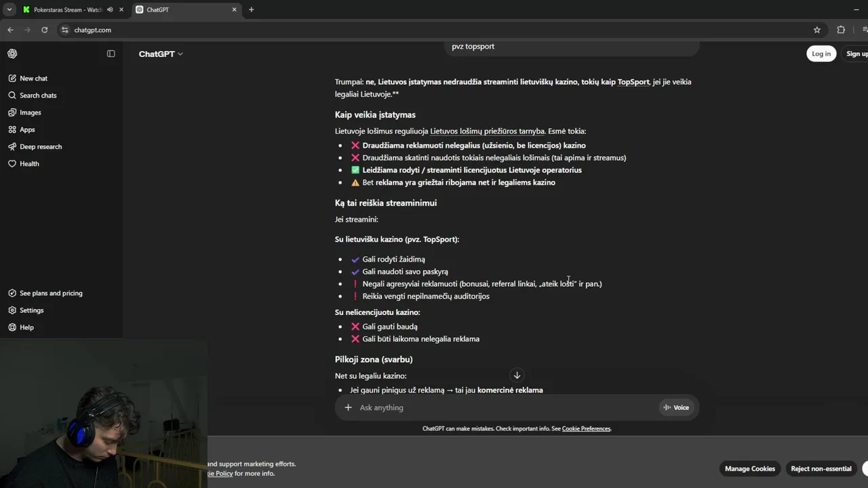
Task: Click 'Reikia vengti nepilnamečių auditorijos' text
Action: click(x=426, y=296)
